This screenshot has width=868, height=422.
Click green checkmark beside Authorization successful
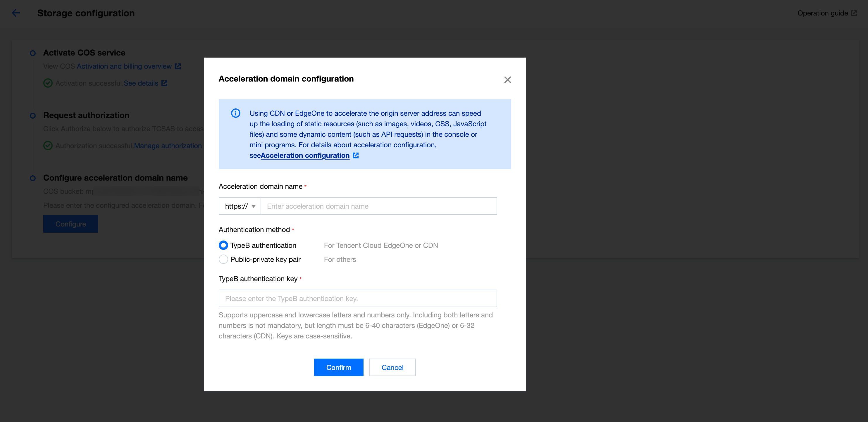48,146
